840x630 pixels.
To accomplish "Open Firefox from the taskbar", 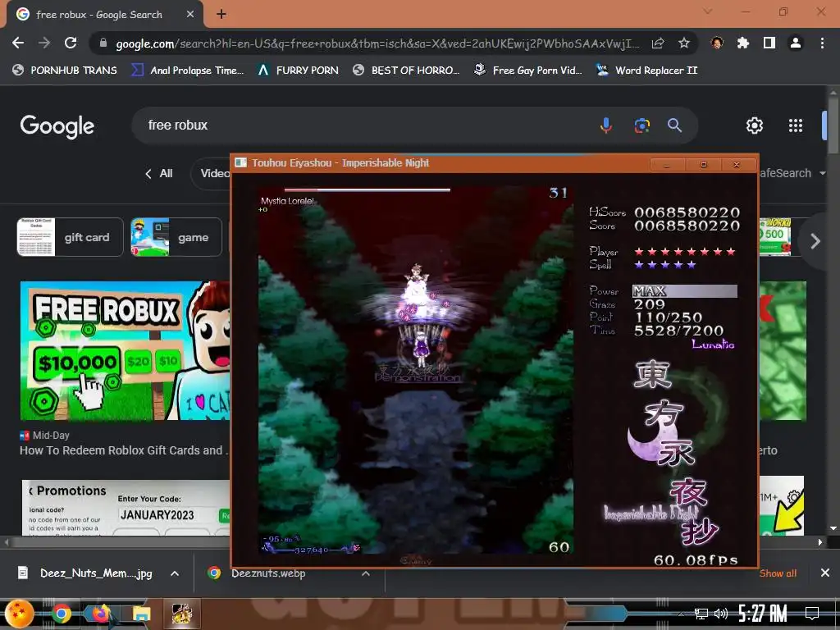I will pyautogui.click(x=101, y=614).
